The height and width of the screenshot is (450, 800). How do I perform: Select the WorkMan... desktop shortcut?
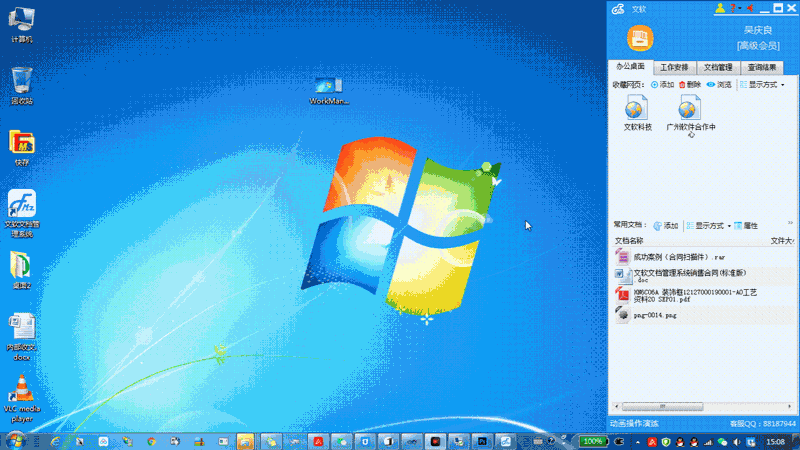[x=329, y=91]
